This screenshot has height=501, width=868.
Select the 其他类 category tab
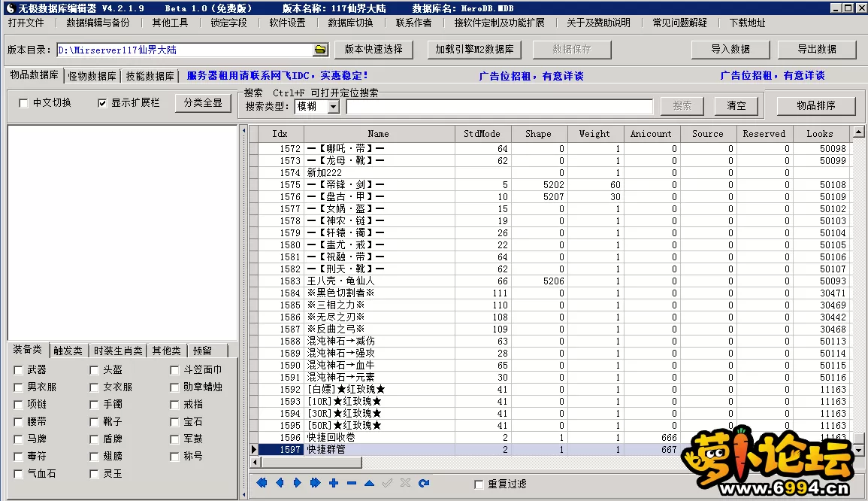coord(166,351)
